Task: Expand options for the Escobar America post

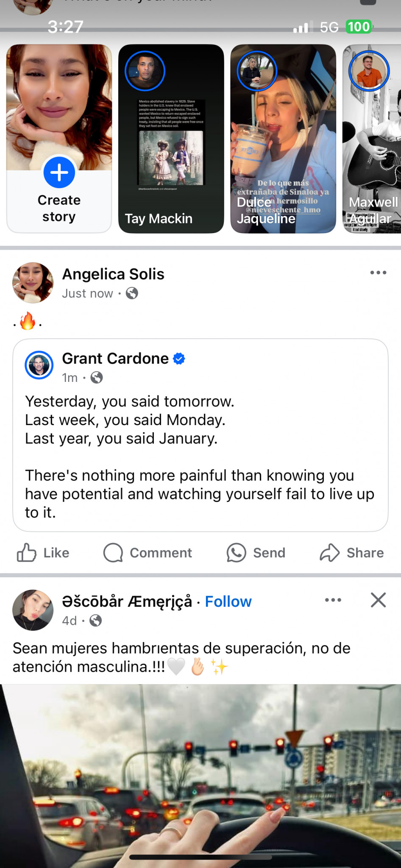Action: 333,600
